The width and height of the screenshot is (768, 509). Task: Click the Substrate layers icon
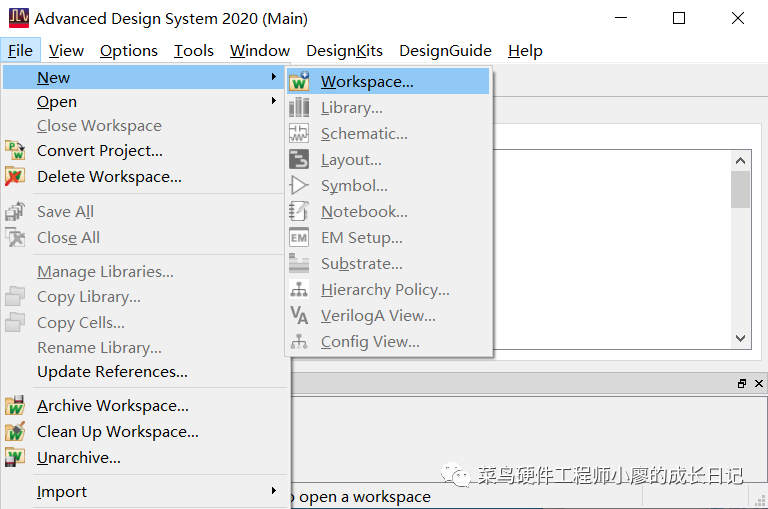[299, 264]
